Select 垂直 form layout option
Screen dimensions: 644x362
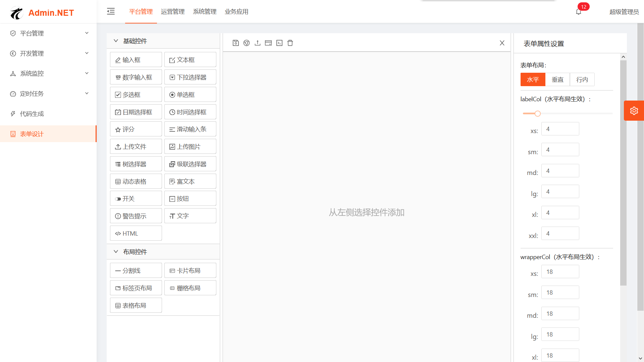[557, 79]
